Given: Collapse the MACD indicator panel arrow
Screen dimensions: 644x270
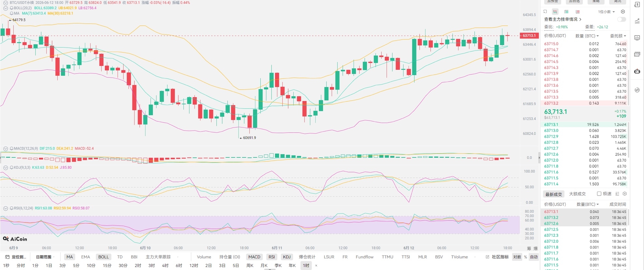Looking at the screenshot, I should pyautogui.click(x=6, y=149).
